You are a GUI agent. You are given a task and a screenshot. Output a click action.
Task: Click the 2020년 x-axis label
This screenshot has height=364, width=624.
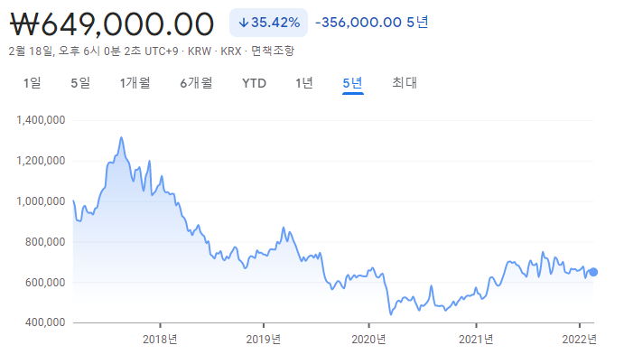point(368,340)
